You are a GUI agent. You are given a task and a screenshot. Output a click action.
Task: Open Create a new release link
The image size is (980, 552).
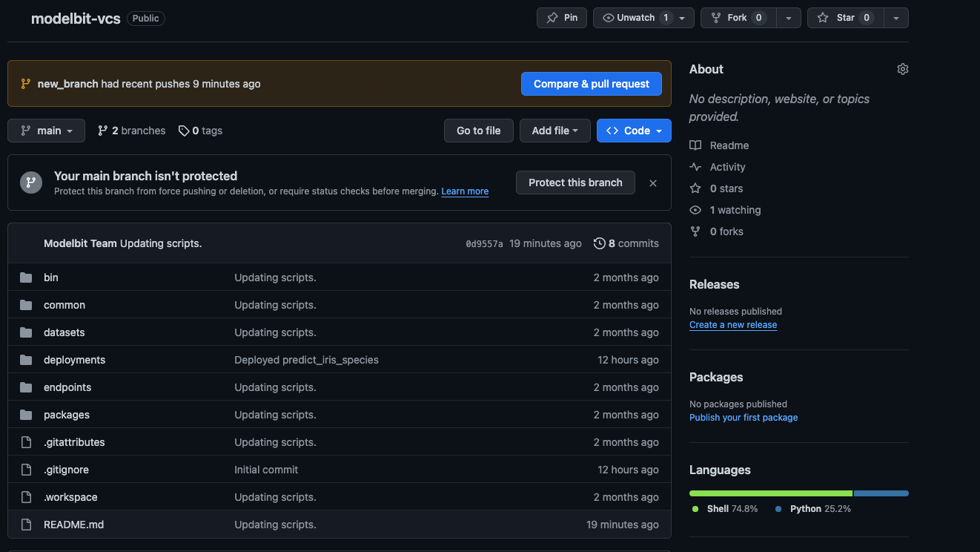(733, 325)
